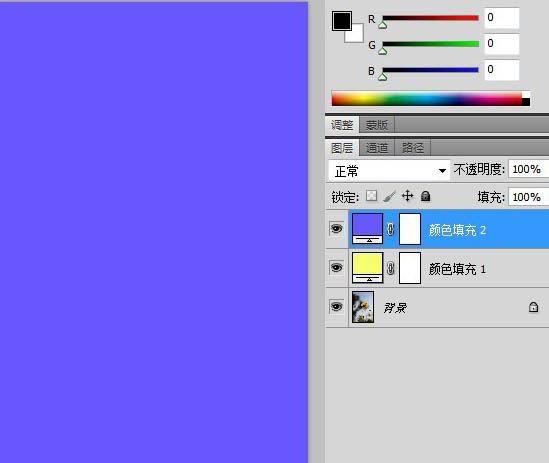The image size is (549, 463).
Task: Toggle visibility of 颜色填充 1 layer
Action: 336,268
